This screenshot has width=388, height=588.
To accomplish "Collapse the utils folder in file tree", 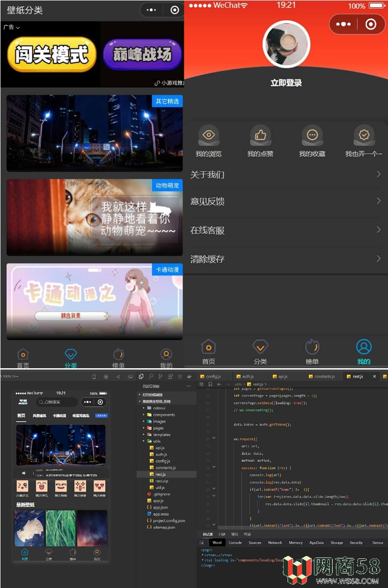I will click(x=144, y=441).
